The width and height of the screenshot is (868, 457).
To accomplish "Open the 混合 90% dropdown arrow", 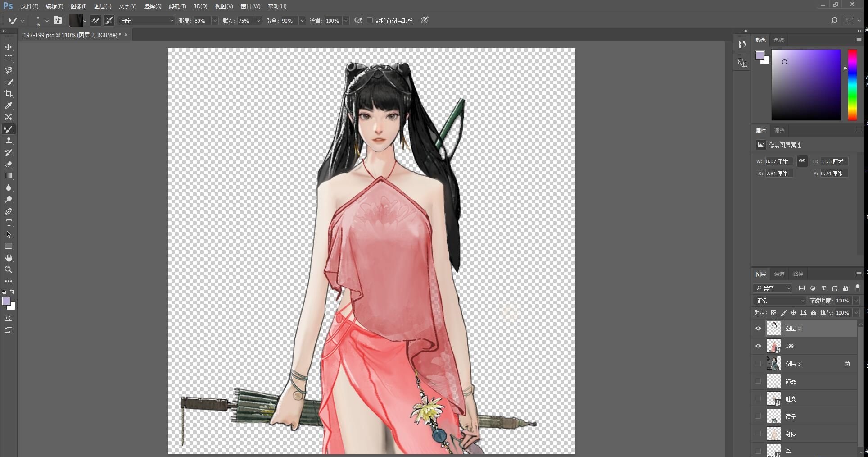I will coord(302,21).
